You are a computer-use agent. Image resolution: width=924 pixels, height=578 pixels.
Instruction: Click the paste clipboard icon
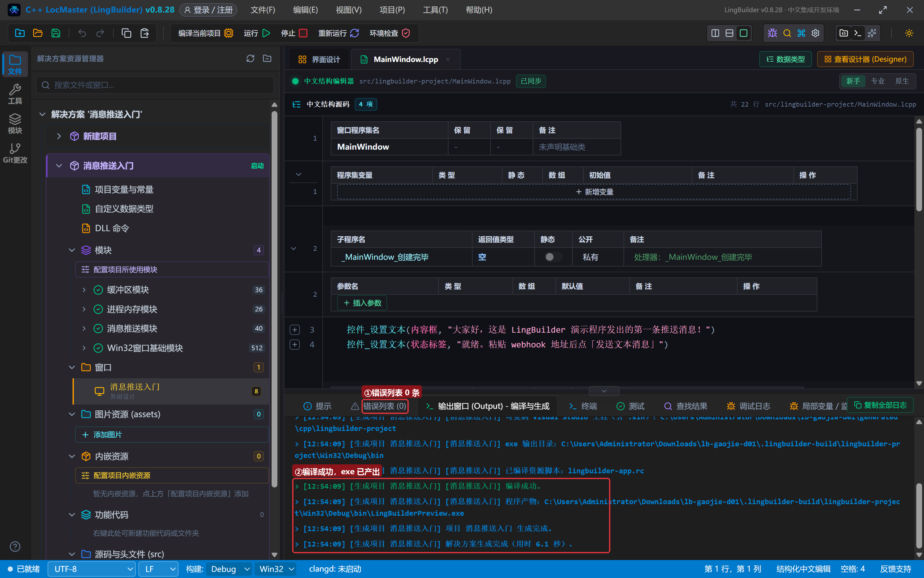tap(144, 33)
